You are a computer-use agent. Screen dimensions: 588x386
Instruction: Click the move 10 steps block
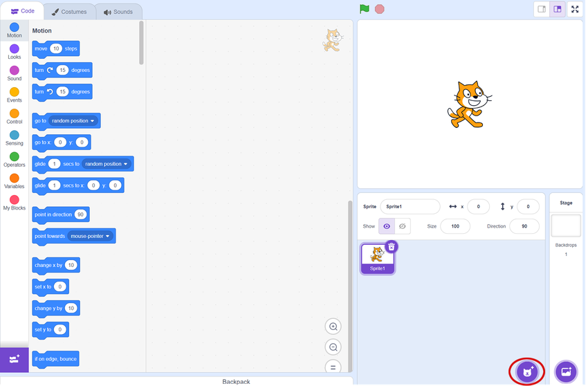(x=56, y=50)
